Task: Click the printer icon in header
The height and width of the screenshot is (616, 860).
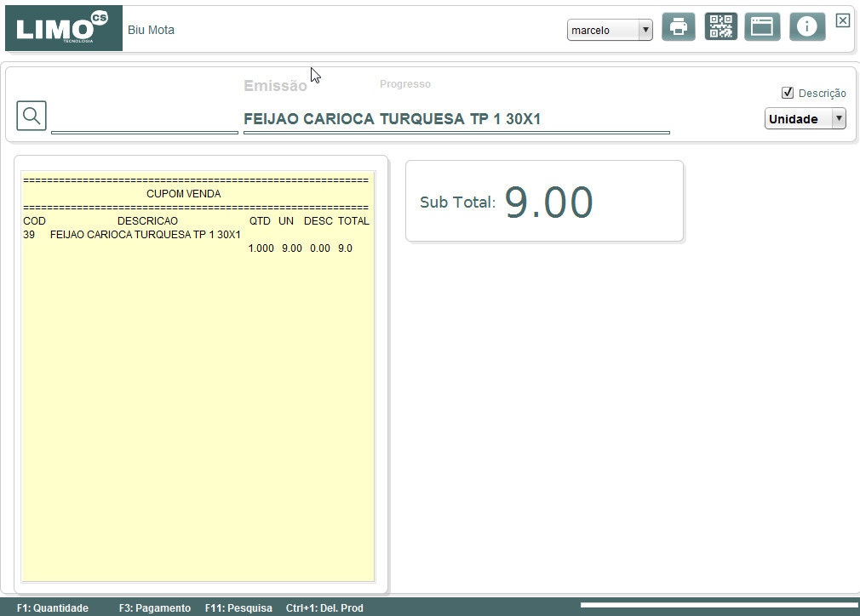Action: pyautogui.click(x=679, y=26)
